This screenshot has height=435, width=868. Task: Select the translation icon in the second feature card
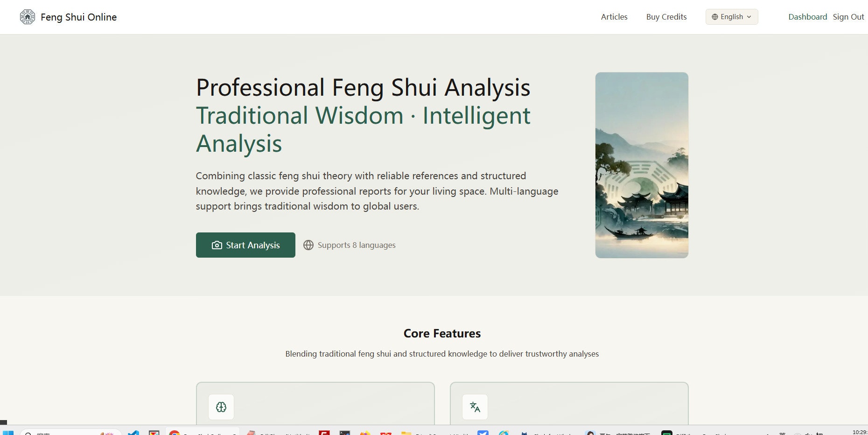click(x=475, y=407)
